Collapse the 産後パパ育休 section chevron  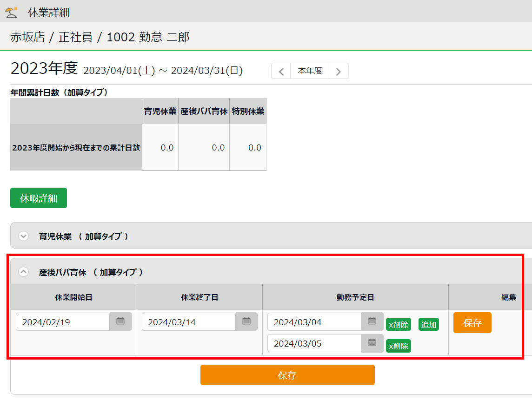coord(23,272)
